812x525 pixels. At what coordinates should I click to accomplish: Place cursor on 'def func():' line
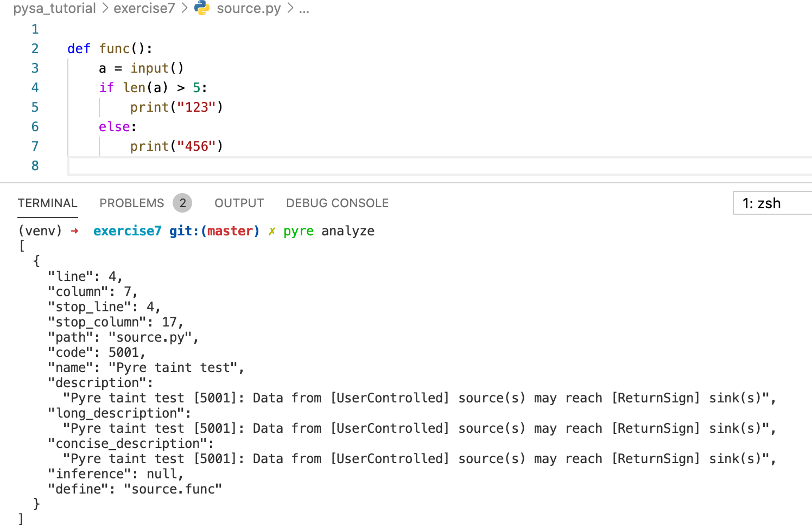pos(110,49)
